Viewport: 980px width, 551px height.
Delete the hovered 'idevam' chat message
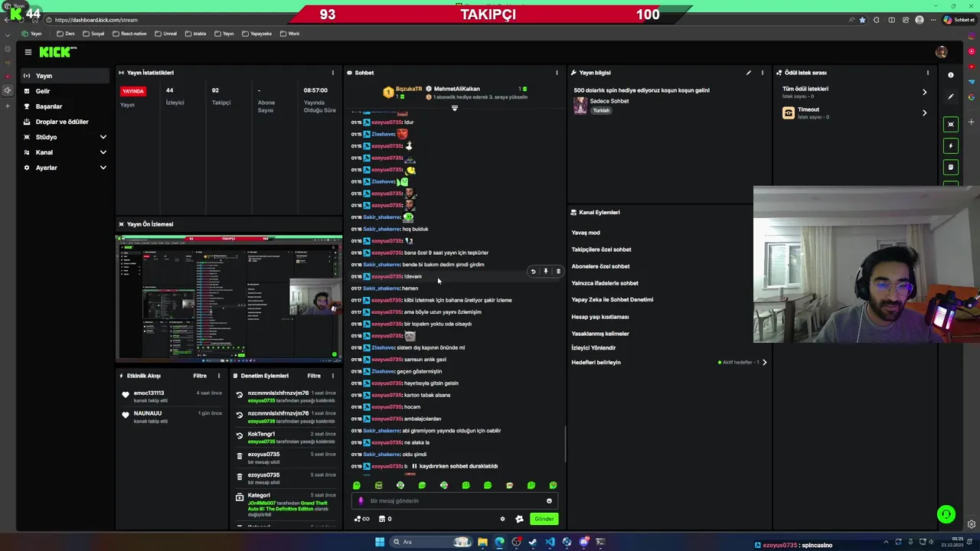pos(558,271)
